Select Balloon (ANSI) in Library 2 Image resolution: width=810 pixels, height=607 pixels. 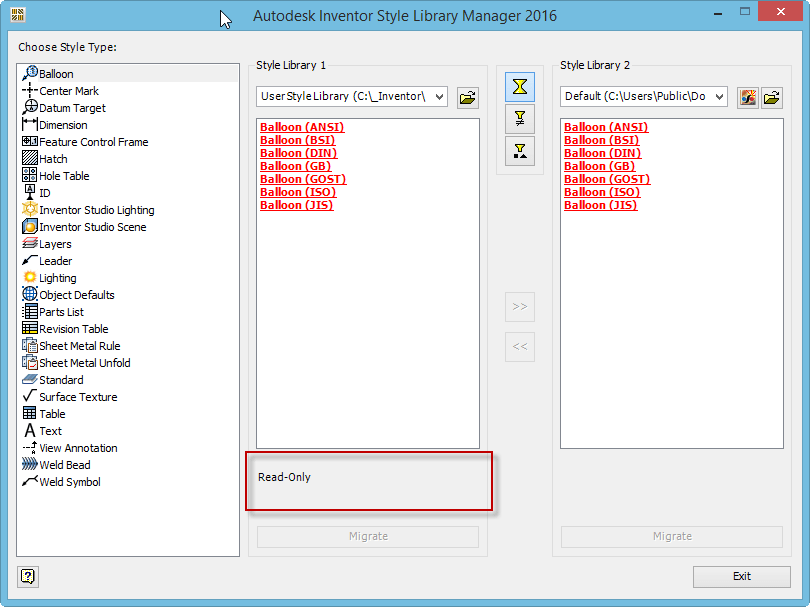606,127
